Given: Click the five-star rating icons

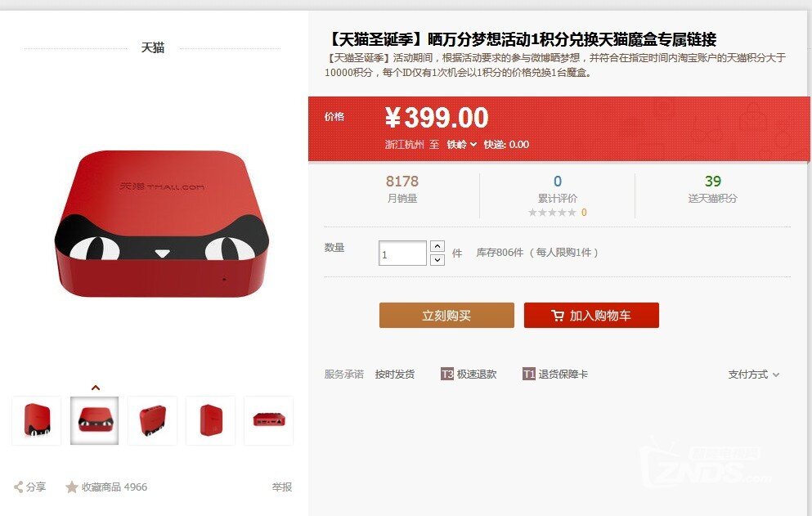Looking at the screenshot, I should [552, 213].
